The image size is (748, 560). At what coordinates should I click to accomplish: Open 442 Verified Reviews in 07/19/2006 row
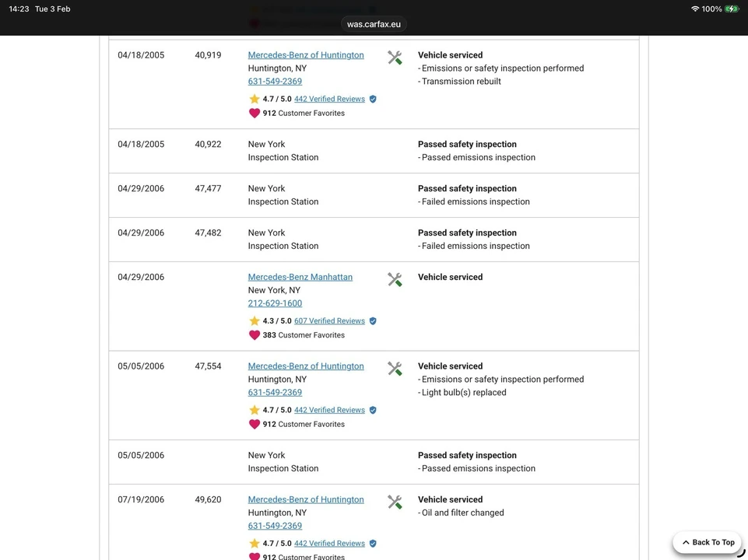329,544
